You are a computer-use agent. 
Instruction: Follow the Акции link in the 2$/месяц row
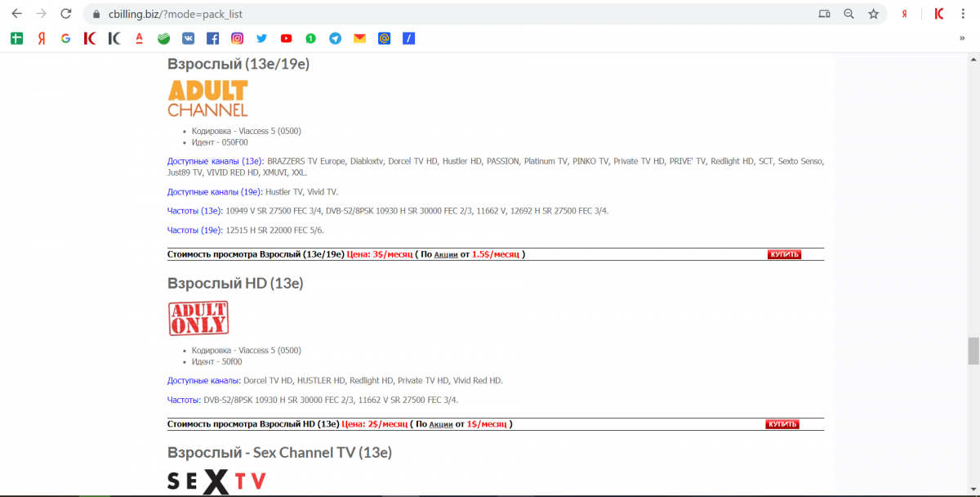[x=440, y=424]
